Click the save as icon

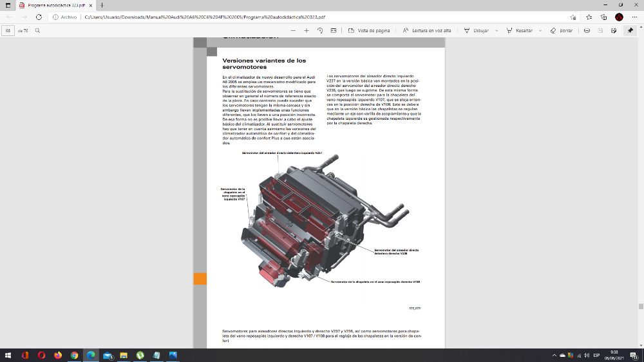pyautogui.click(x=614, y=30)
